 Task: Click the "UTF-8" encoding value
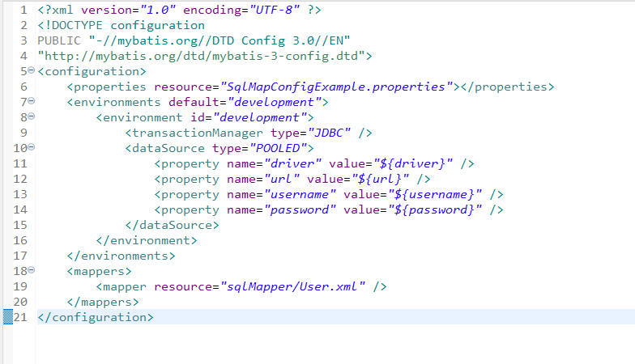275,10
